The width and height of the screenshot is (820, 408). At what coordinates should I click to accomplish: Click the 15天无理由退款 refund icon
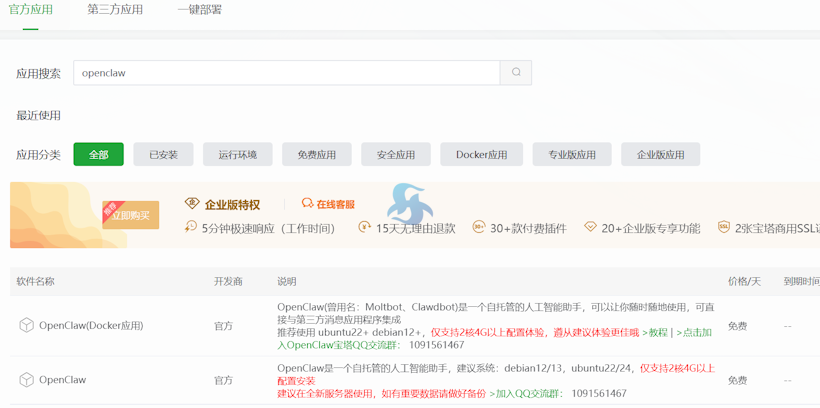tap(364, 228)
